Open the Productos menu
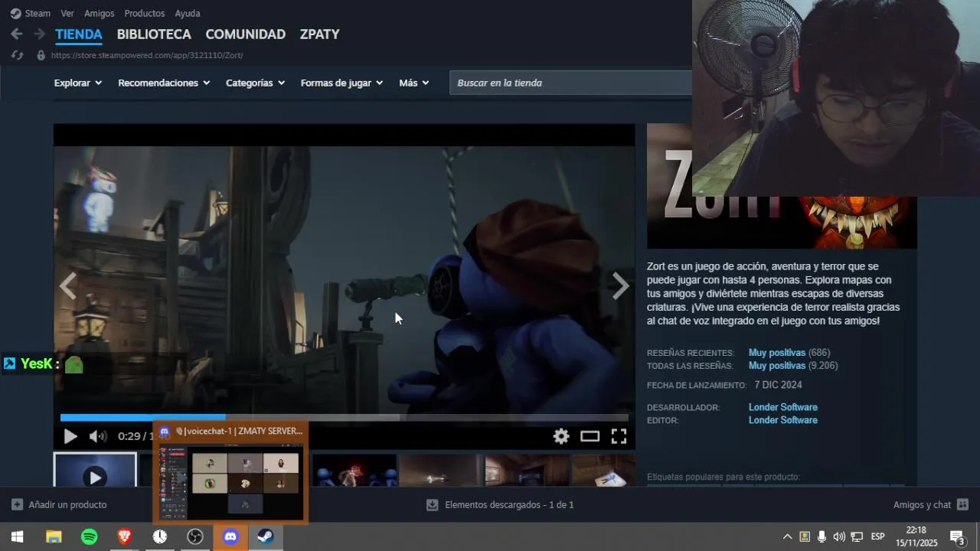The height and width of the screenshot is (551, 980). (144, 13)
